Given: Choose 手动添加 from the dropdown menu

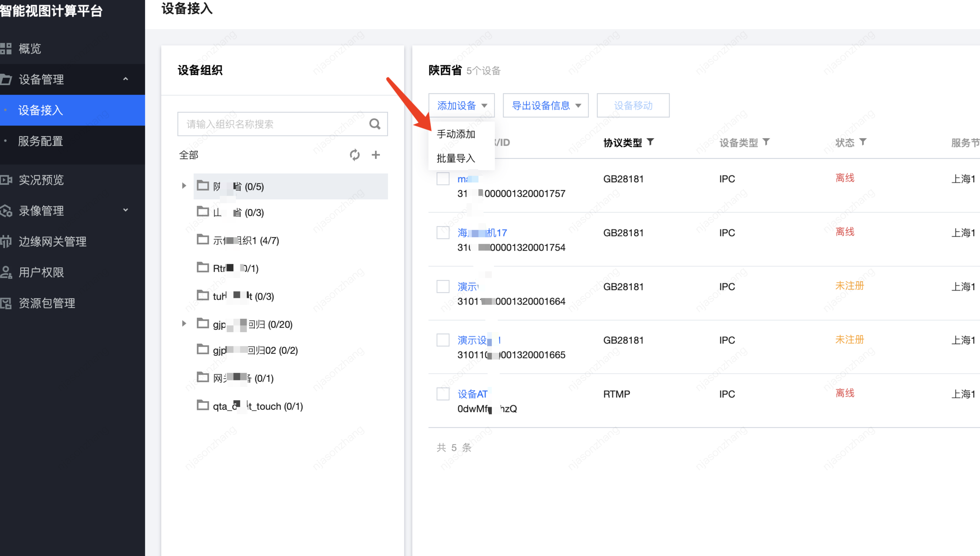Looking at the screenshot, I should pos(456,134).
